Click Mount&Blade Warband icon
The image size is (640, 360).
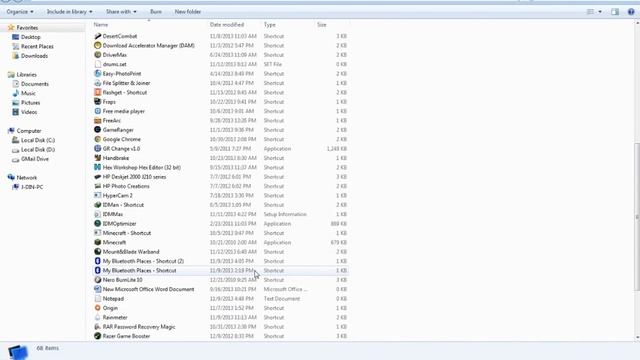coord(98,252)
